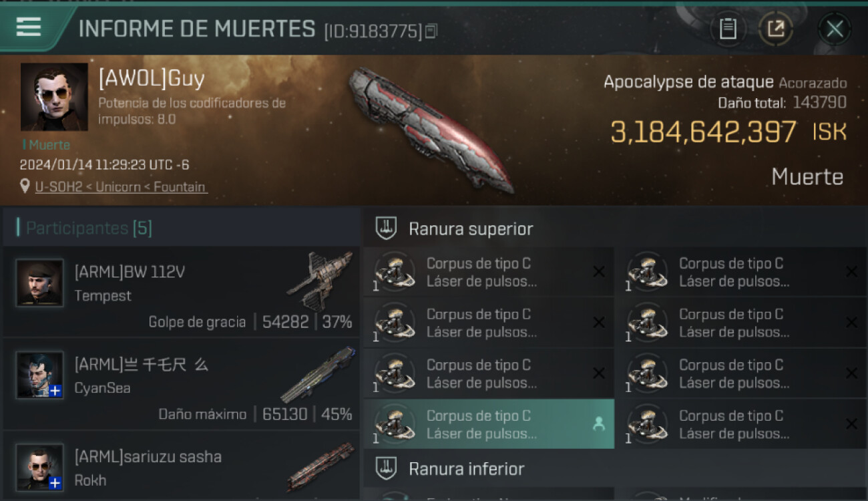
Task: View [AWOL]Guy's pilot portrait
Action: click(x=54, y=97)
